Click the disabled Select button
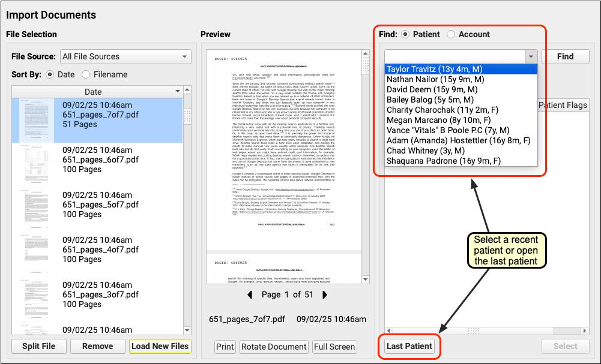 pos(566,347)
